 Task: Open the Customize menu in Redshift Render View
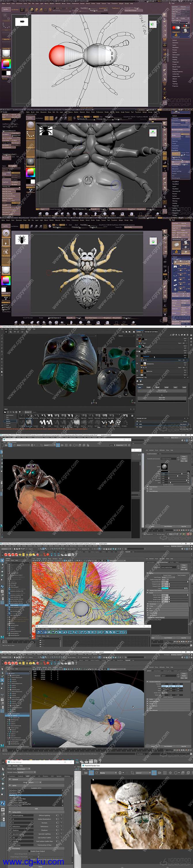[x=96, y=769]
